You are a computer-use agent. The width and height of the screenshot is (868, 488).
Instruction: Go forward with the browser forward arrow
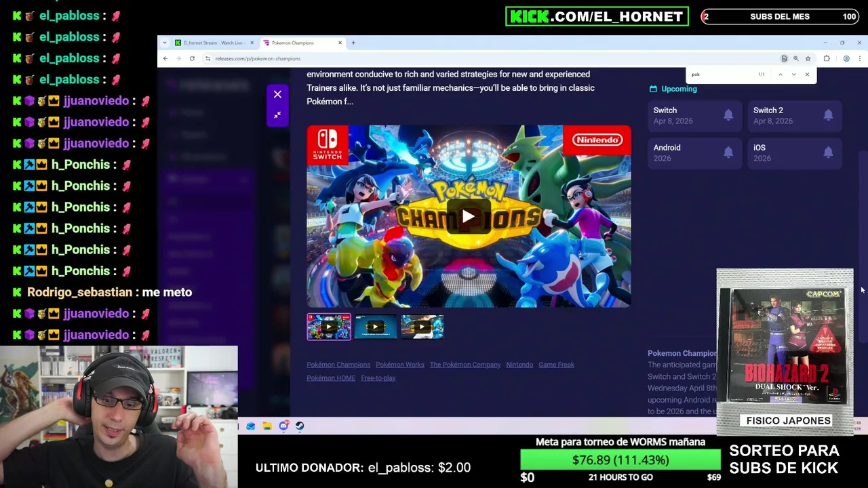click(x=178, y=58)
